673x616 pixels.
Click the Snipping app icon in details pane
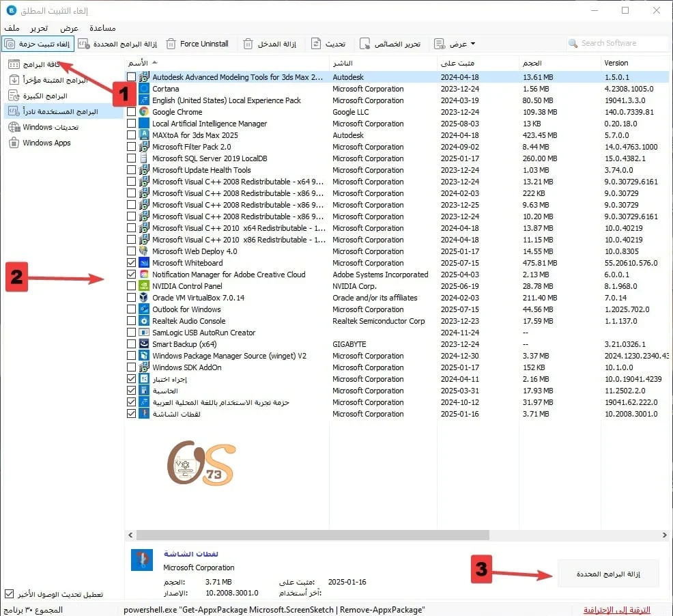142,560
